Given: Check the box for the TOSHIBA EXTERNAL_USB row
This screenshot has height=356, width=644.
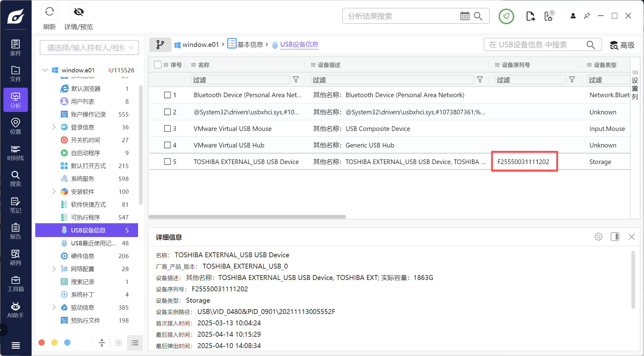Looking at the screenshot, I should [x=167, y=162].
